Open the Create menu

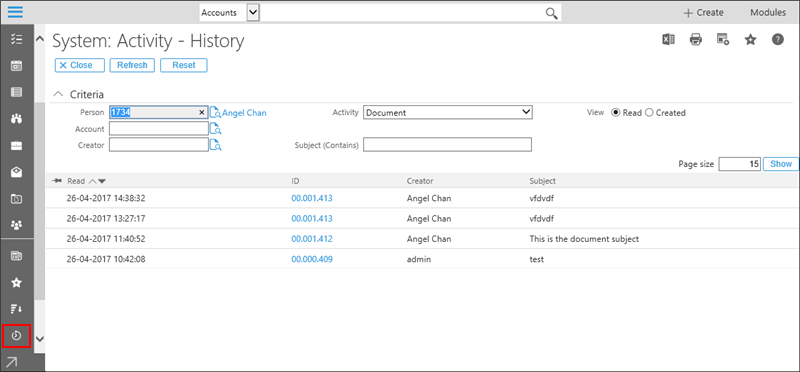tap(704, 13)
